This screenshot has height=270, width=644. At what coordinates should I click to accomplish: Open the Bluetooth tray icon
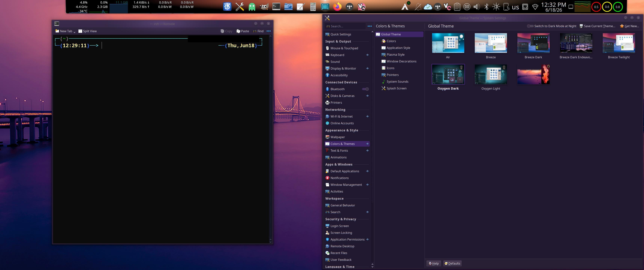[486, 7]
